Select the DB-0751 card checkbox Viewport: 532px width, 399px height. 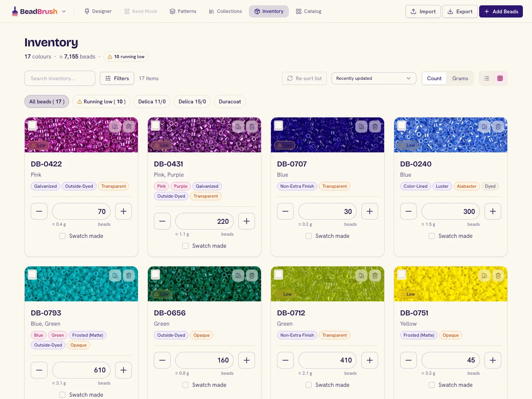(x=402, y=274)
